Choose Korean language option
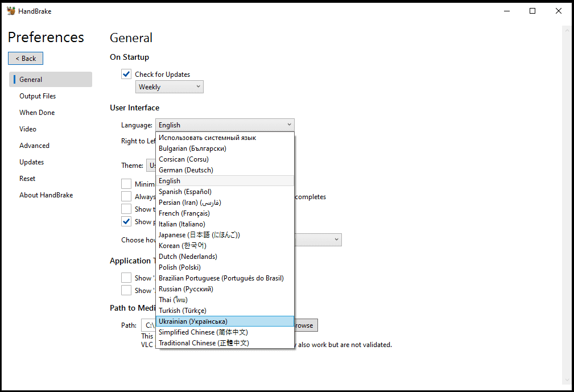The width and height of the screenshot is (574, 392). 225,246
